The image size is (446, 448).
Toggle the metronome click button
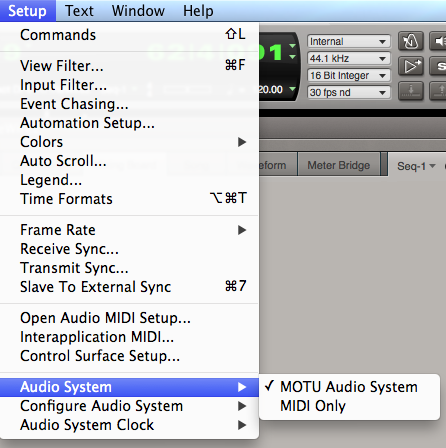coord(410,41)
